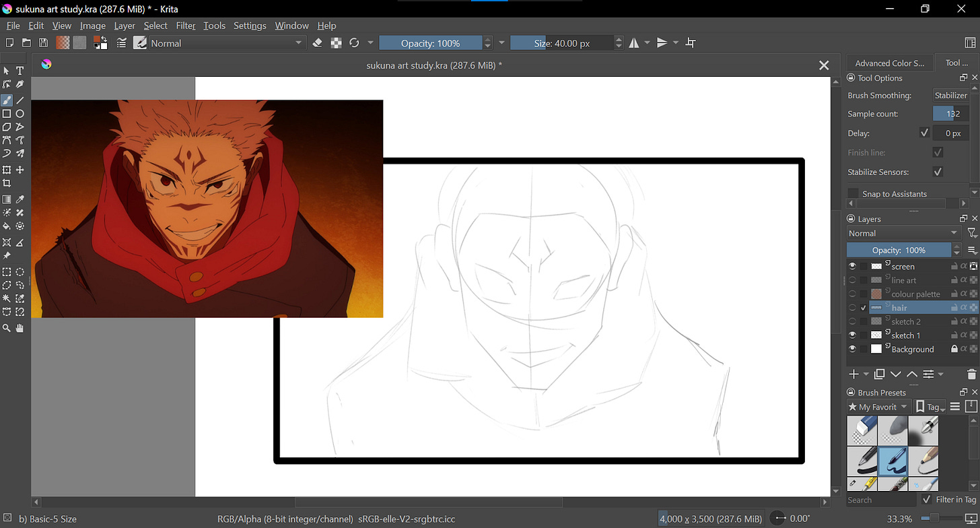Viewport: 980px width, 528px height.
Task: Show the sketch 2 layer
Action: tap(853, 322)
